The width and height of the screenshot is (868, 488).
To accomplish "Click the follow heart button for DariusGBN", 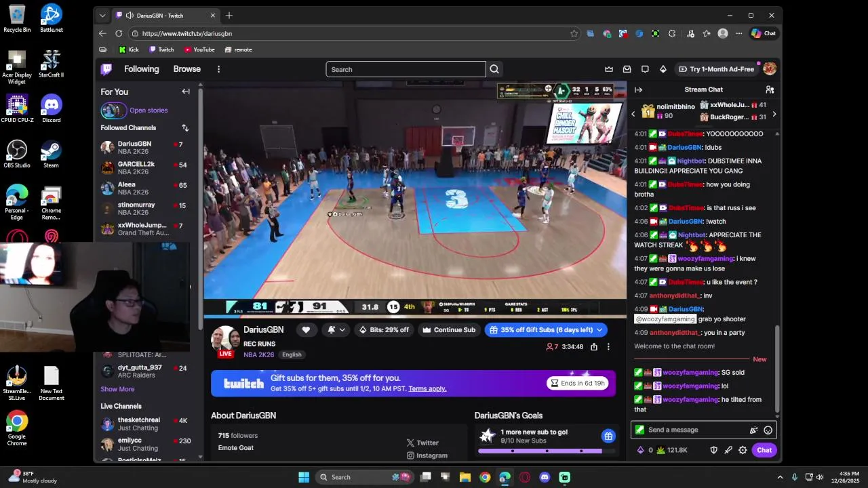I will pos(306,330).
